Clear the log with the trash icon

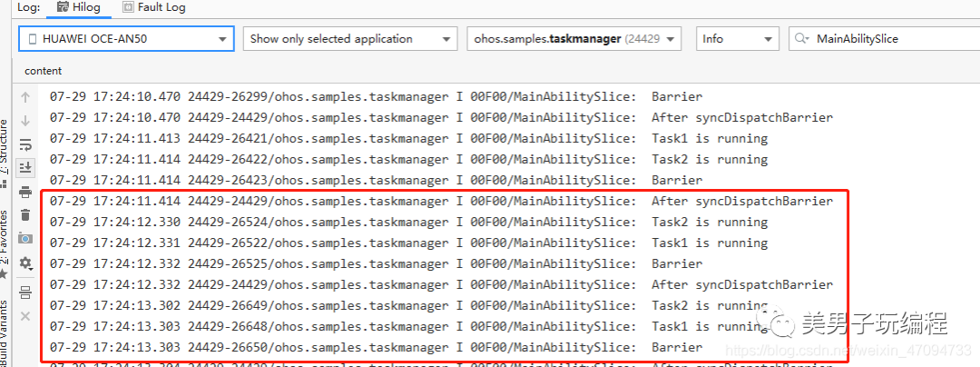(25, 214)
